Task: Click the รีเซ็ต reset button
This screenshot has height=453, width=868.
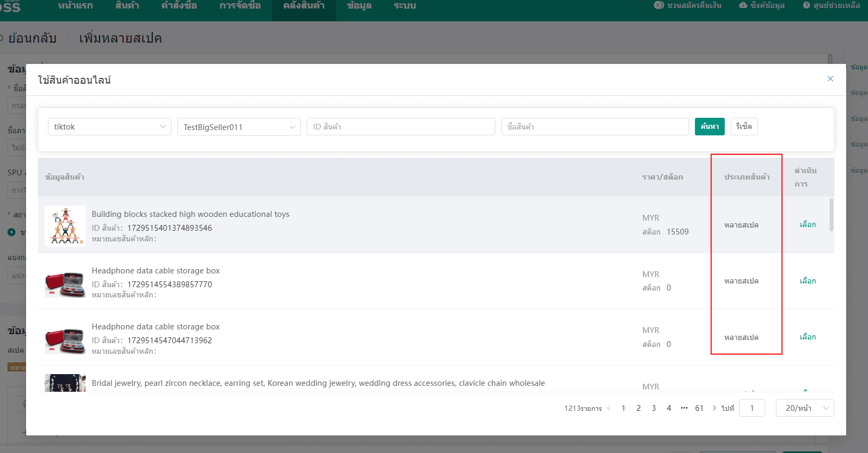Action: (744, 127)
